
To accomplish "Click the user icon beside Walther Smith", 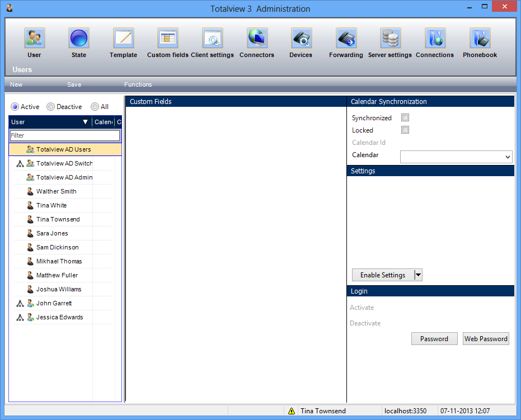I will click(30, 191).
